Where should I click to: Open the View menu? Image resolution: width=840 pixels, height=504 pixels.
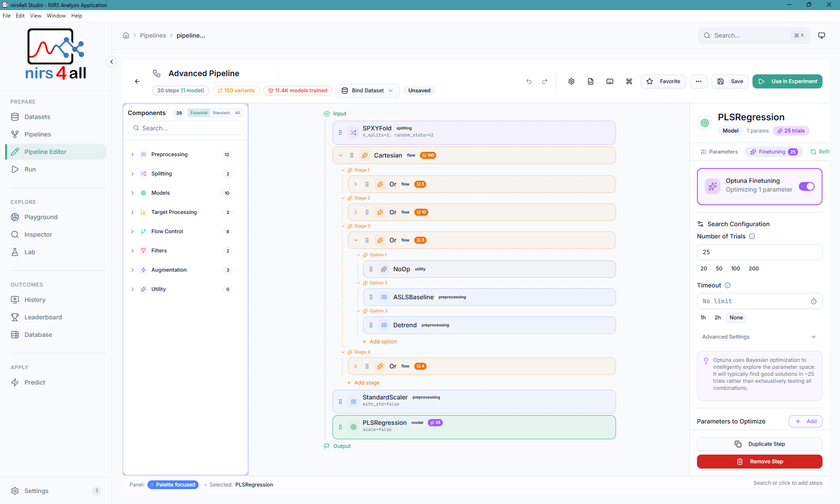coord(35,15)
